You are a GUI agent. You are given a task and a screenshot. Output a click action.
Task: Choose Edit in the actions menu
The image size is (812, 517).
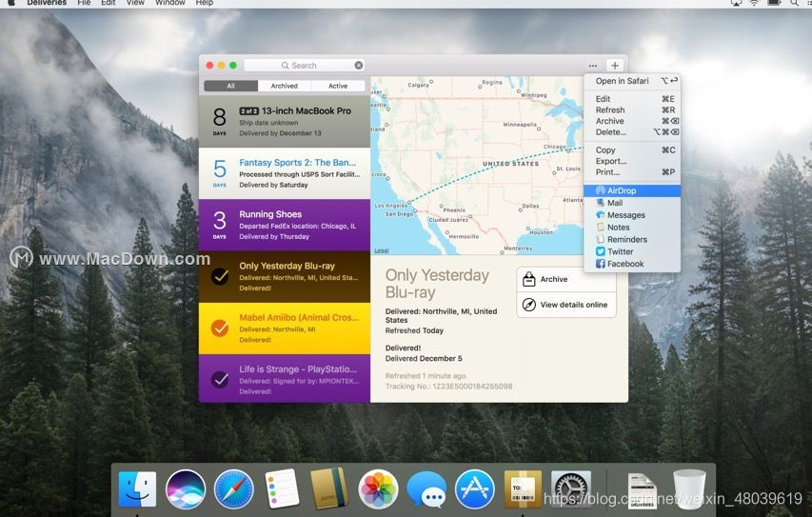coord(632,98)
